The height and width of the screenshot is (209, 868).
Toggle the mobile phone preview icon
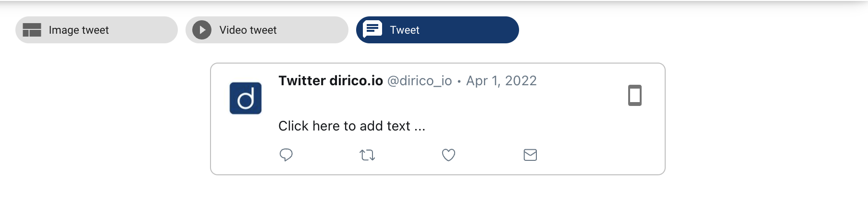point(635,95)
